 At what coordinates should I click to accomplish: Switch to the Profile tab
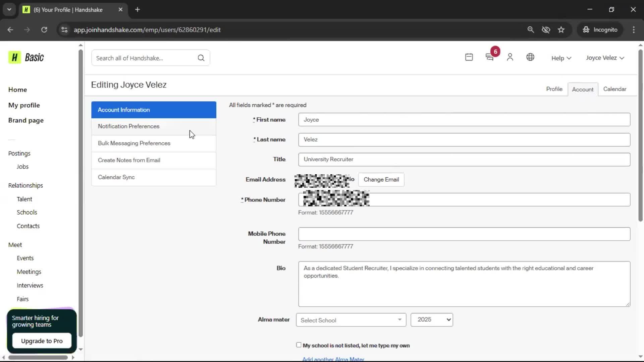coord(554,89)
